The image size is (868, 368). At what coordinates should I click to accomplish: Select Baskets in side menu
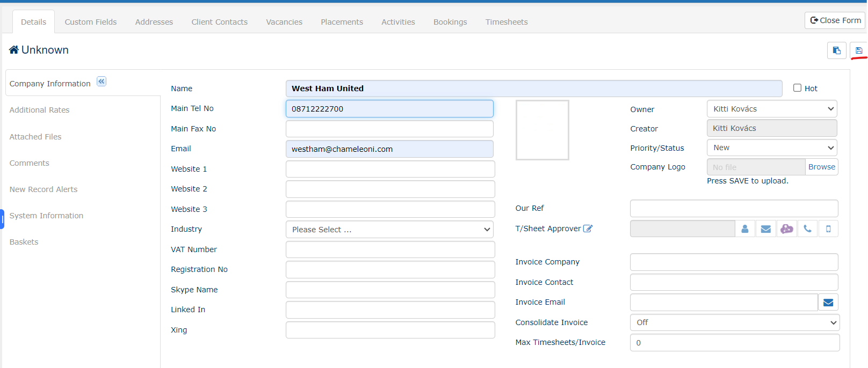point(24,242)
